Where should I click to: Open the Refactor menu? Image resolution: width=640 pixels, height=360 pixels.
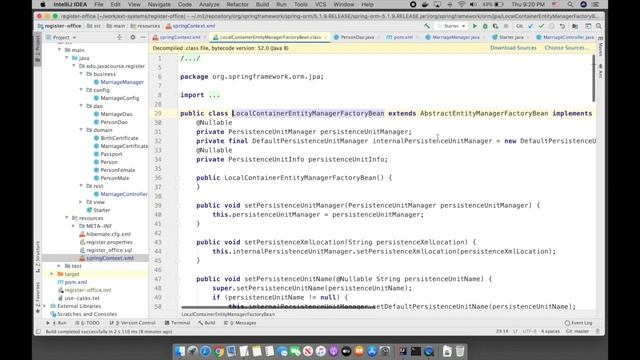[237, 4]
